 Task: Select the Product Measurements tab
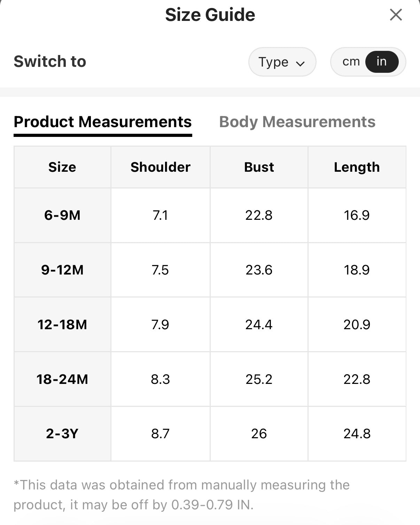point(103,122)
